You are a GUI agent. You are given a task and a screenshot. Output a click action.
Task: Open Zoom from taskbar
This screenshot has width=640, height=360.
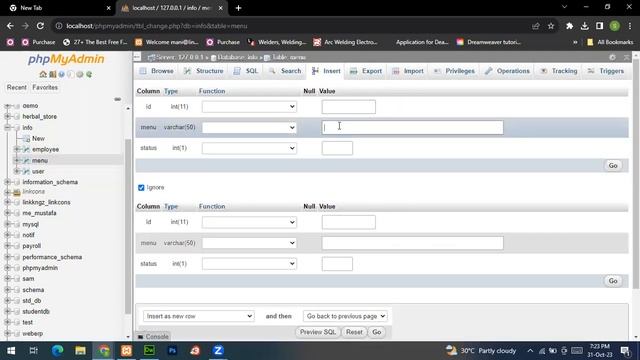(x=218, y=351)
